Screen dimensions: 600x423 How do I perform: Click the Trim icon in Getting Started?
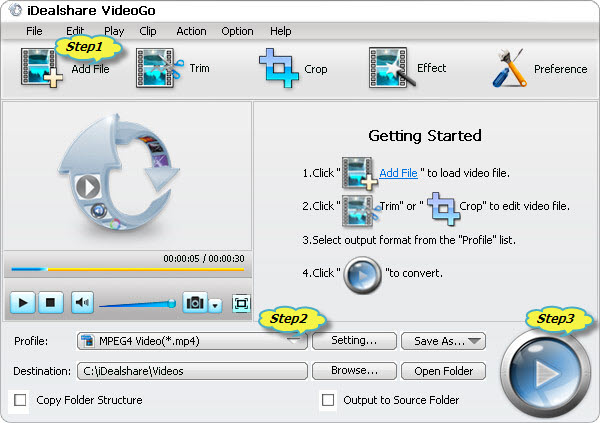pyautogui.click(x=359, y=210)
